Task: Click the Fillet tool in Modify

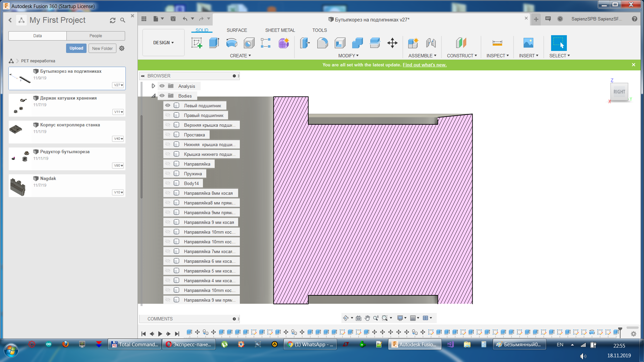Action: click(322, 43)
